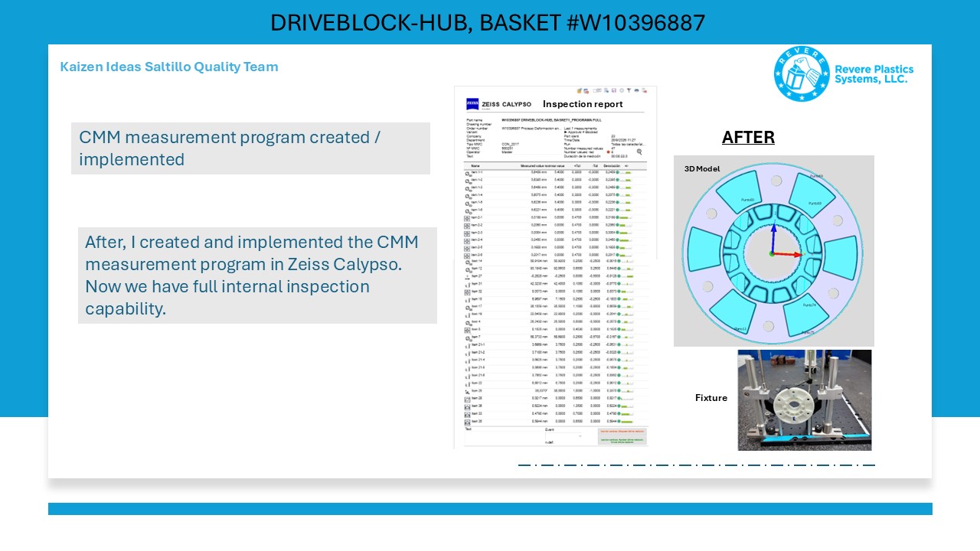Click the dashed divider line below the fixture
The image size is (980, 551).
click(x=697, y=465)
